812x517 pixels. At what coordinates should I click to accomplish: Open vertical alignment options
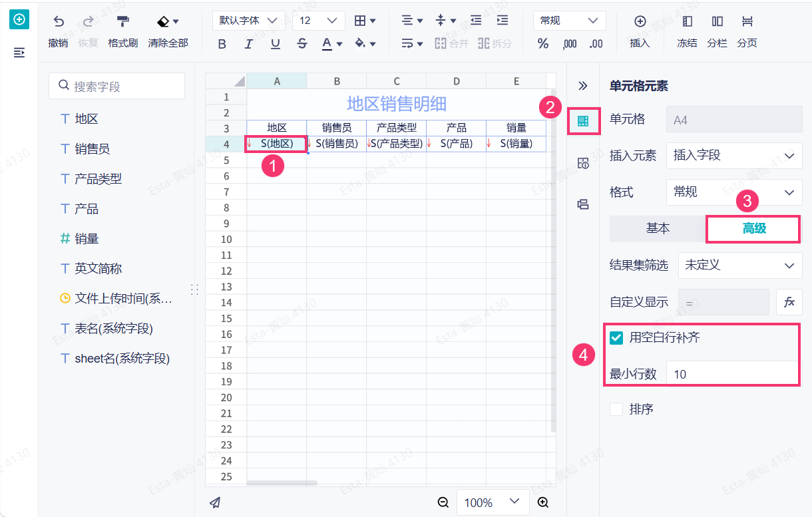click(x=446, y=21)
